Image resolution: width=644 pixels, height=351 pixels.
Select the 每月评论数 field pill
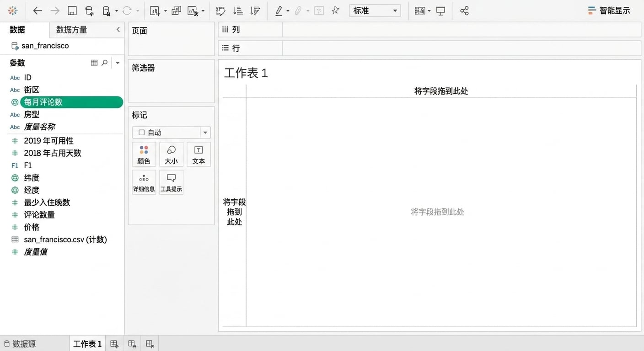(72, 102)
